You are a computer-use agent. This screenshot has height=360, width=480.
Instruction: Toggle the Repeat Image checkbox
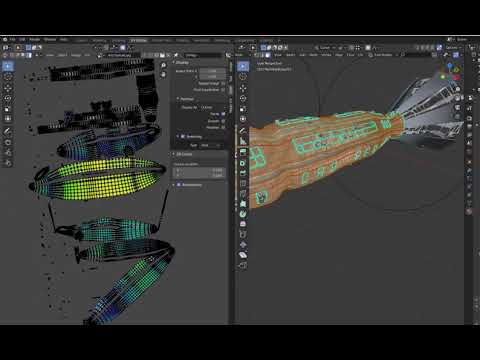click(x=223, y=84)
